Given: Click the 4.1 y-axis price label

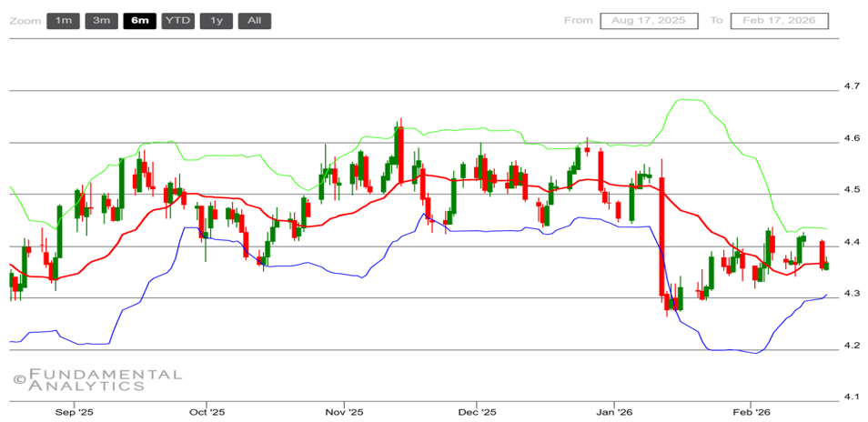Looking at the screenshot, I should coord(852,397).
